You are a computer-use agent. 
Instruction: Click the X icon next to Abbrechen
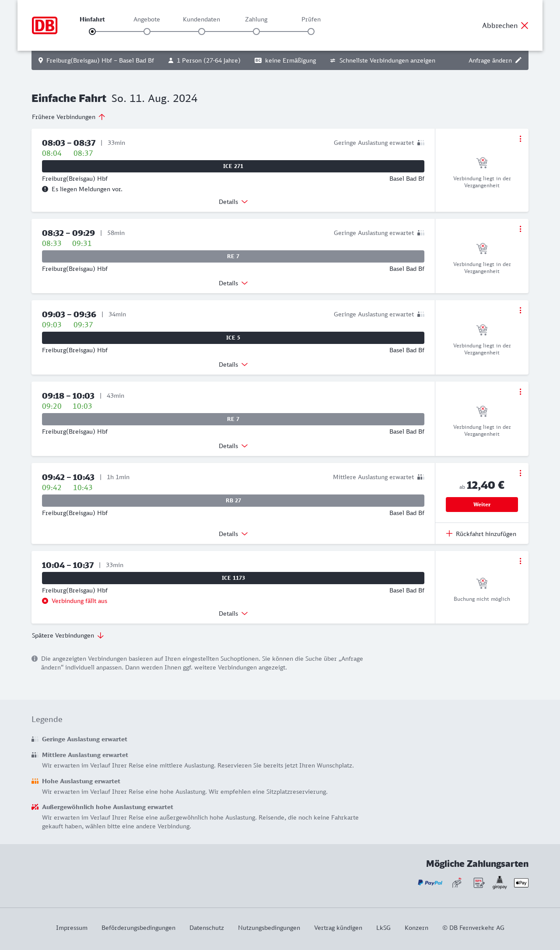[525, 25]
